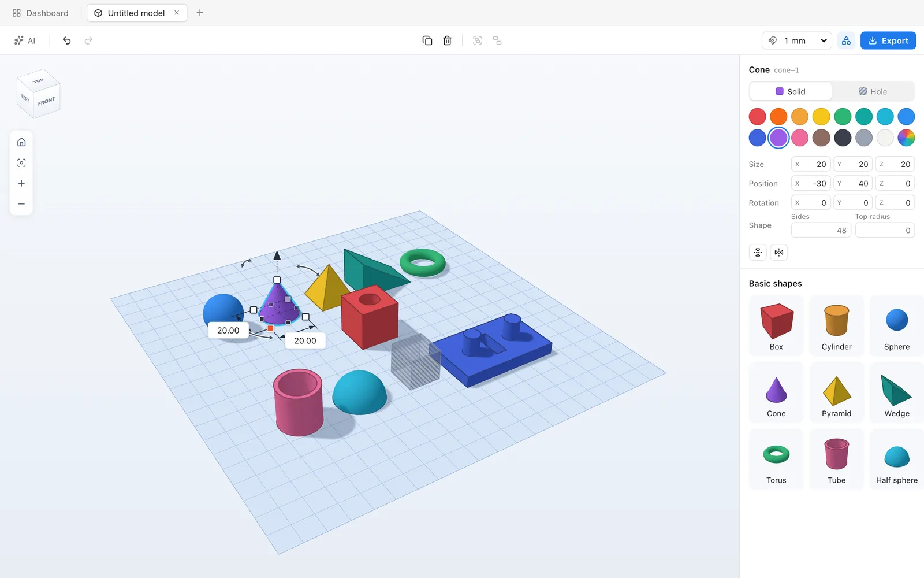Click the Size X input field

811,164
